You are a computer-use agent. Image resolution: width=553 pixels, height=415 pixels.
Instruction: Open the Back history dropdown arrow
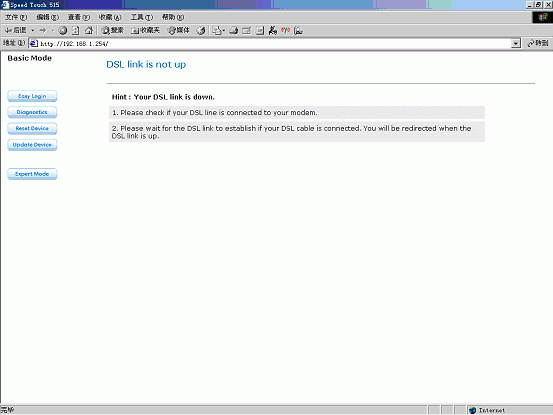point(32,30)
